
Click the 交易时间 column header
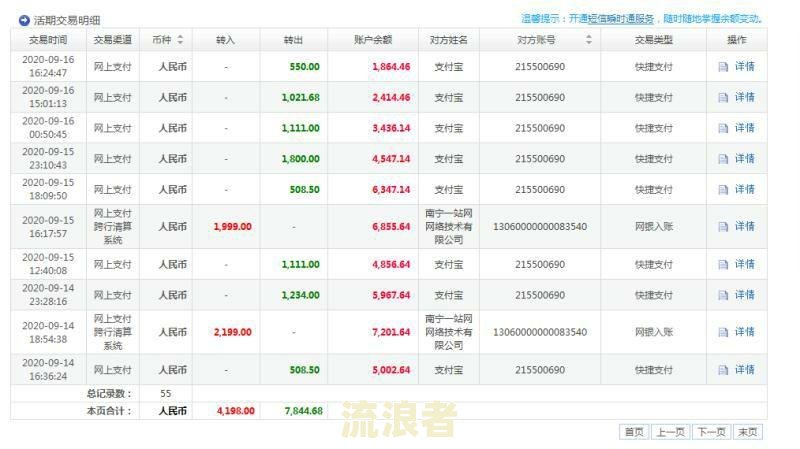(x=48, y=40)
